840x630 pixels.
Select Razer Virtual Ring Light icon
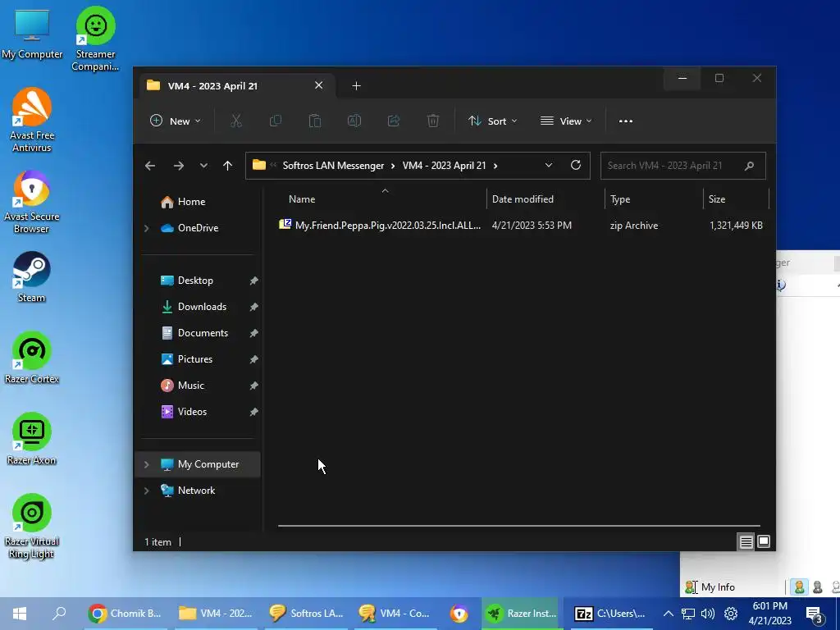[32, 526]
